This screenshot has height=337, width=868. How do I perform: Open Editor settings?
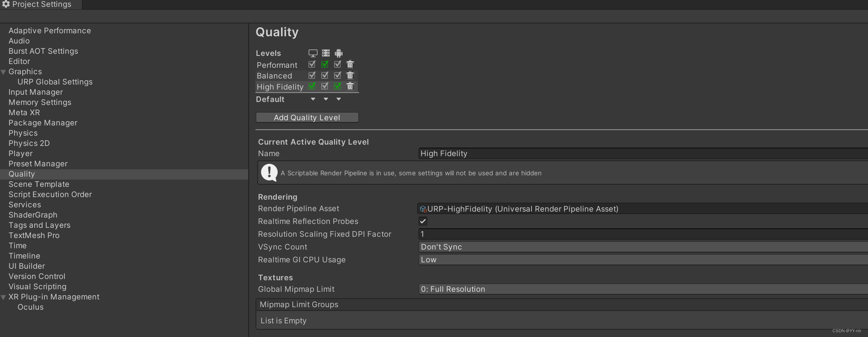point(19,61)
